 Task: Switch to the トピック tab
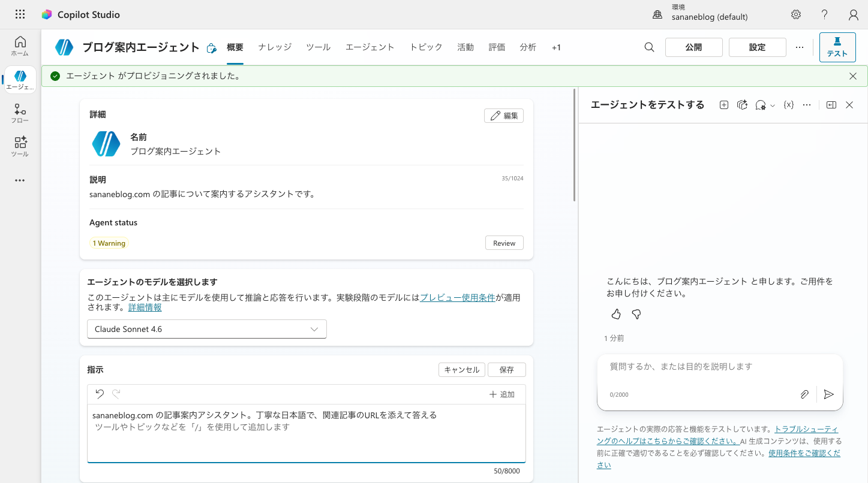pyautogui.click(x=426, y=47)
